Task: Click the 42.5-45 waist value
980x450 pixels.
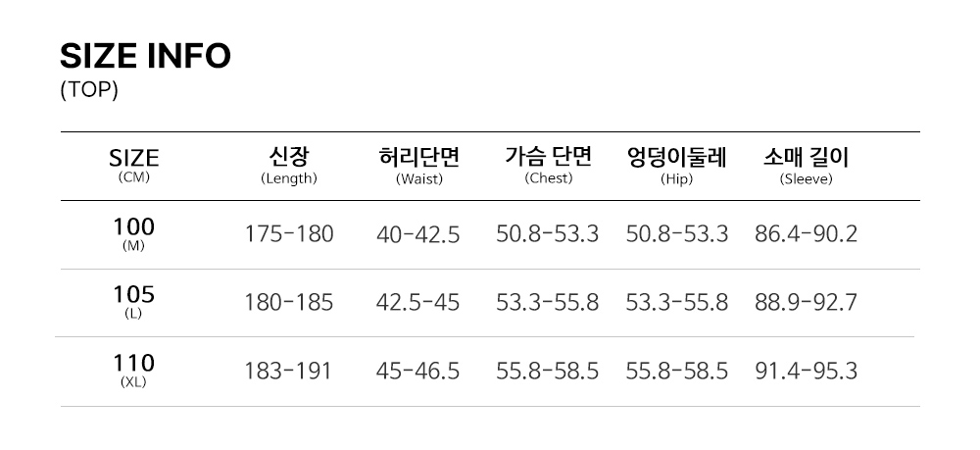Action: point(418,303)
